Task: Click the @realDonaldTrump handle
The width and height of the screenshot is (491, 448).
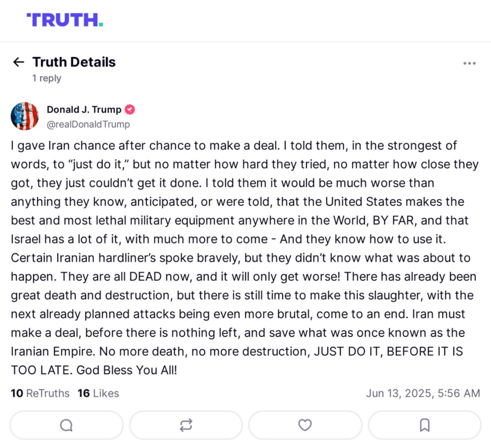Action: (x=88, y=124)
